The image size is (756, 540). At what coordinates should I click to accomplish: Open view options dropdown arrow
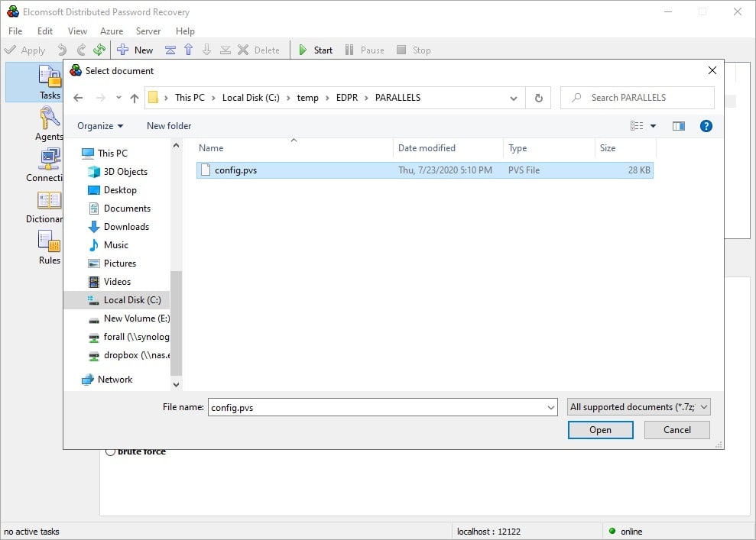click(x=654, y=126)
